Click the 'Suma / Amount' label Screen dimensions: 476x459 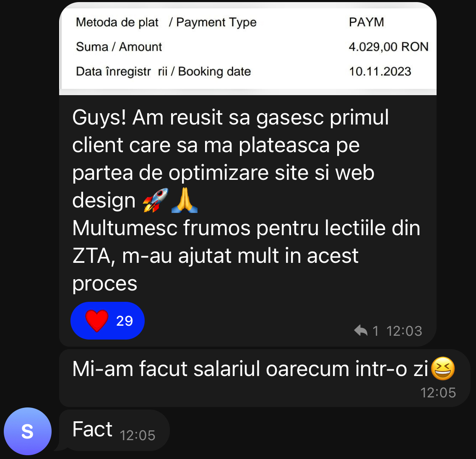click(x=119, y=47)
